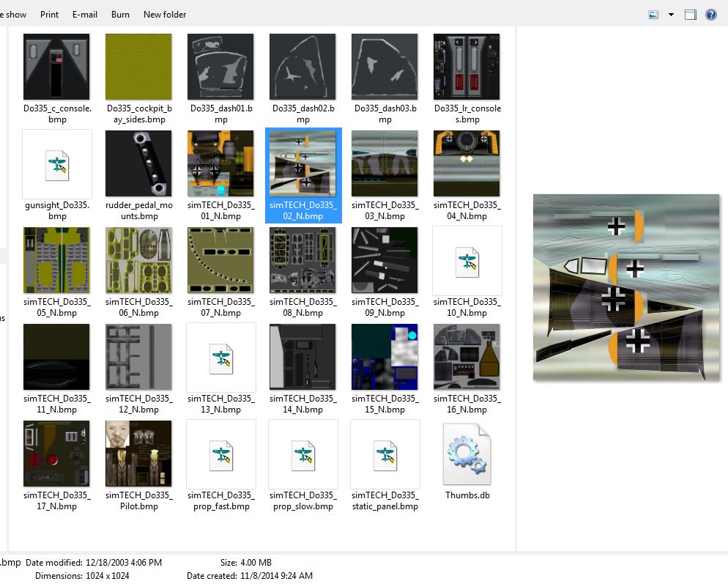Select the simTECH_Do335_prop_fast.bmp file icon
This screenshot has width=728, height=584.
221,454
